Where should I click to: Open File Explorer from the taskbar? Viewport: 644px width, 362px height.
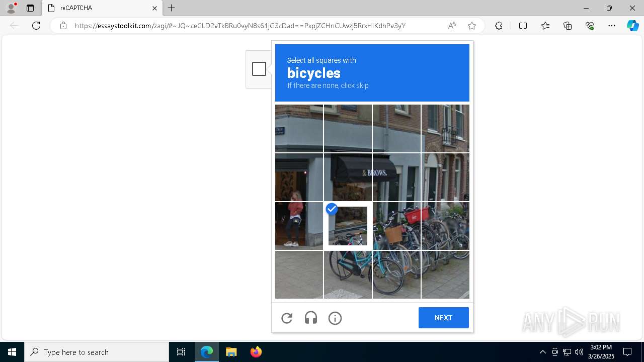point(231,352)
